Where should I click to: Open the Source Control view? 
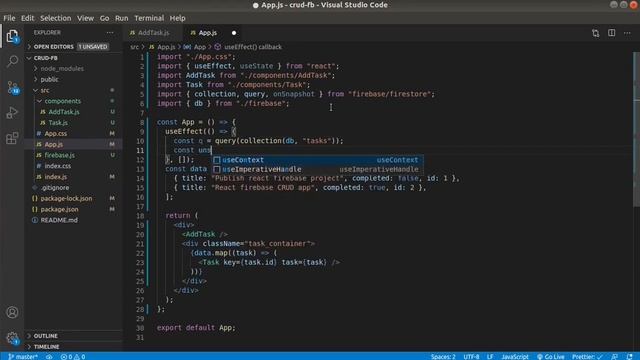pyautogui.click(x=12, y=87)
